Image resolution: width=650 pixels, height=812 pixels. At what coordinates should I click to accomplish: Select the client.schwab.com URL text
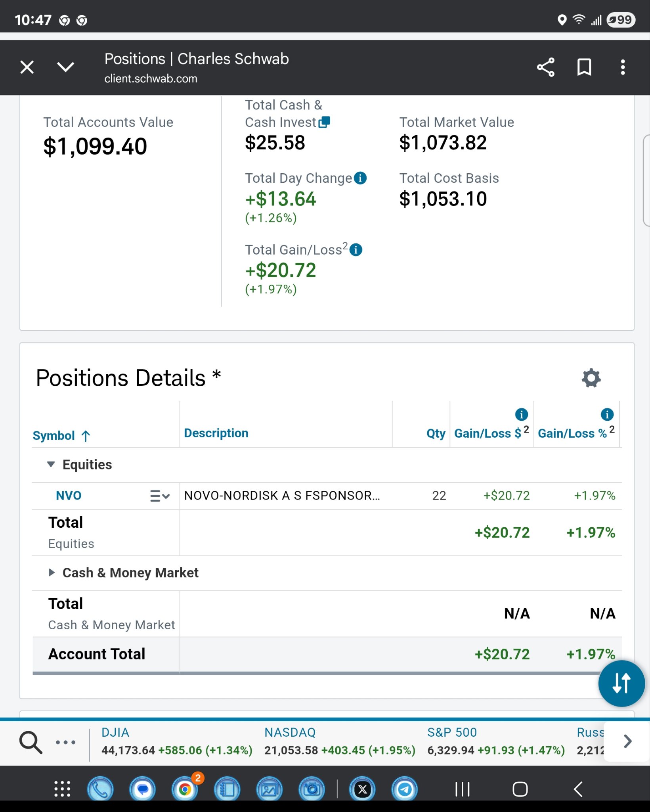[151, 79]
